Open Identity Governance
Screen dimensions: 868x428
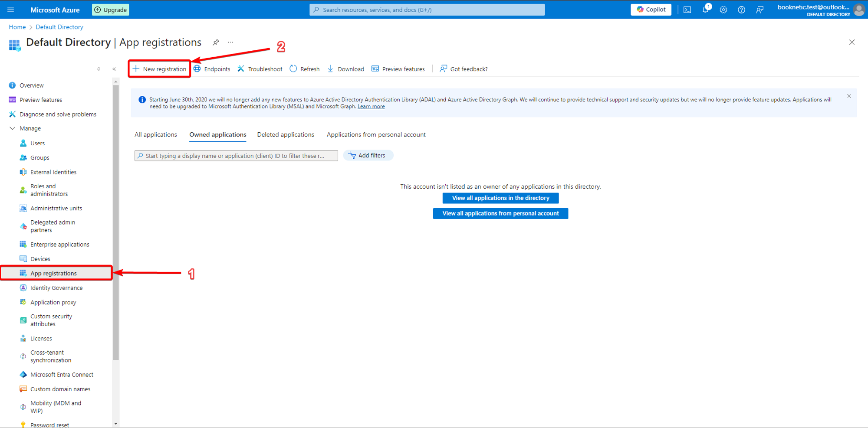point(56,288)
